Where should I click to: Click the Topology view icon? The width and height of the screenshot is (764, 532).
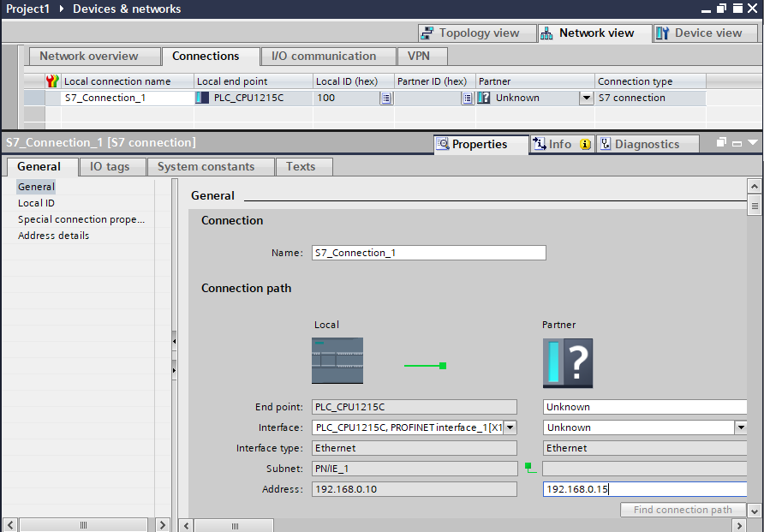point(428,33)
